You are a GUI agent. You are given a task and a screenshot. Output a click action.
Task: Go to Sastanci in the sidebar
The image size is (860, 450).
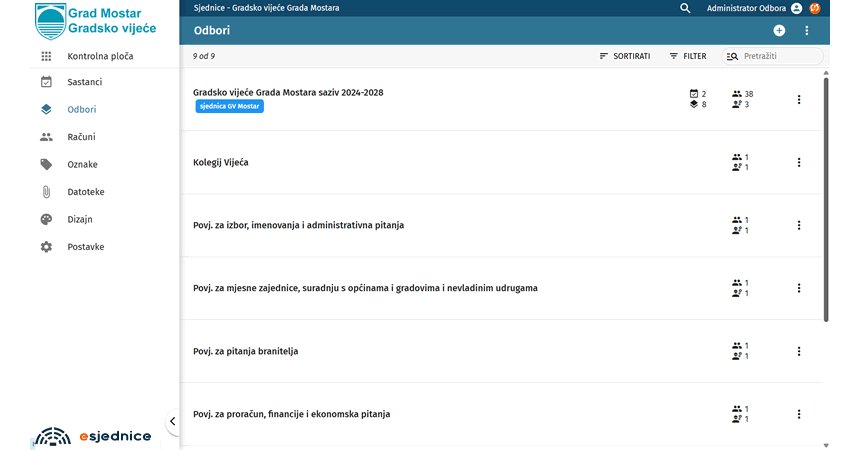click(x=84, y=82)
